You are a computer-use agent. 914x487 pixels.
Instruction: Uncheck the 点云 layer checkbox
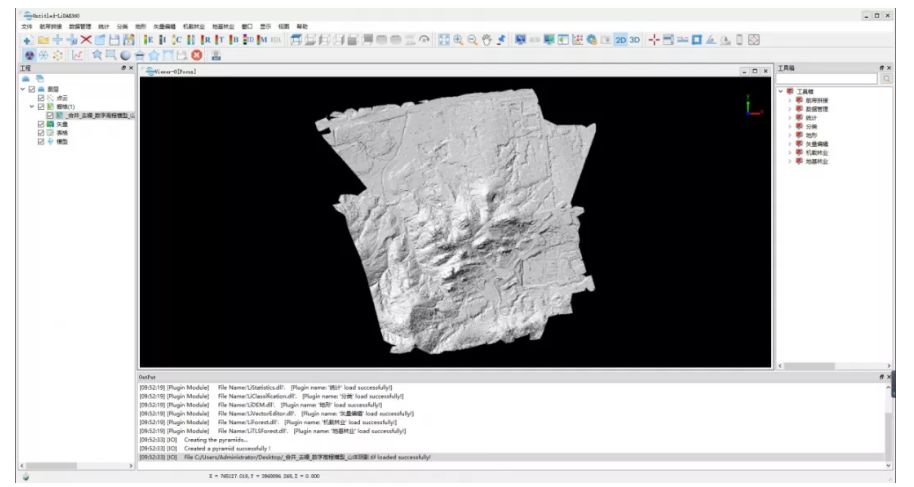41,97
